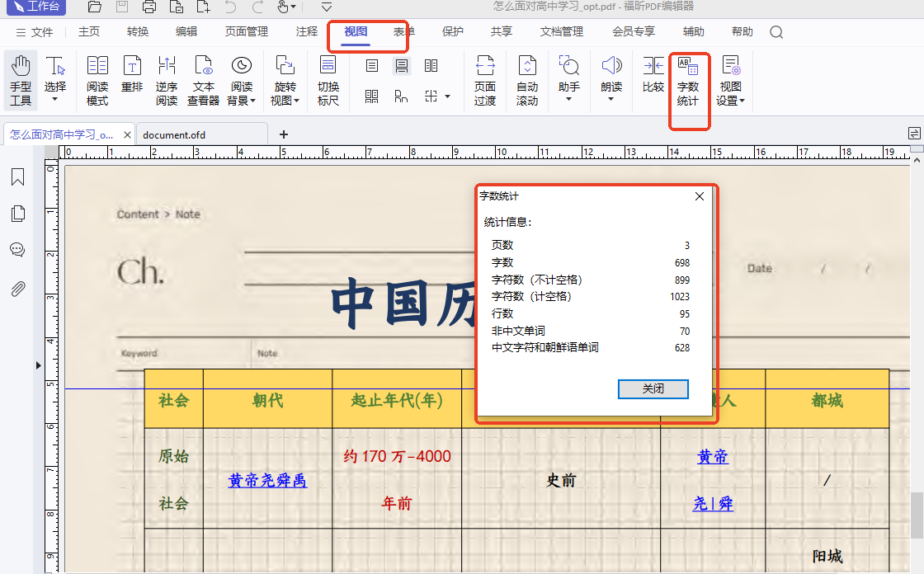This screenshot has width=924, height=574.
Task: Switch to the document.ofd tab
Action: (174, 134)
